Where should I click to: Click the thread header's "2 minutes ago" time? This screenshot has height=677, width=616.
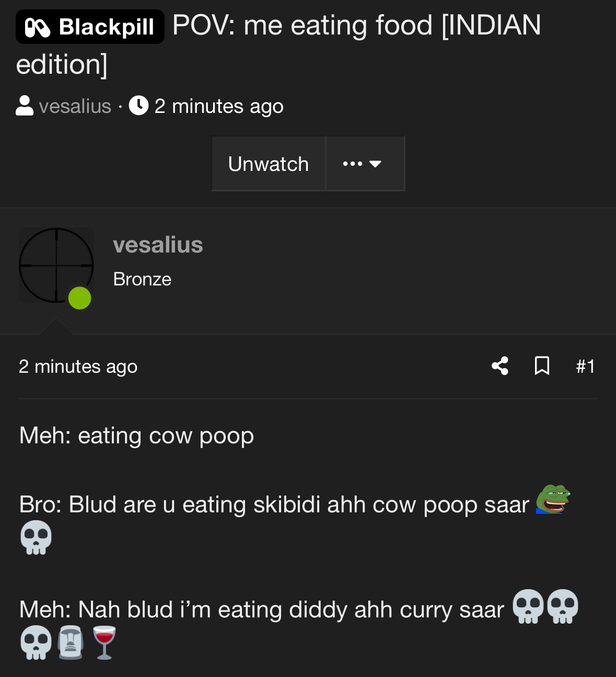coord(219,106)
